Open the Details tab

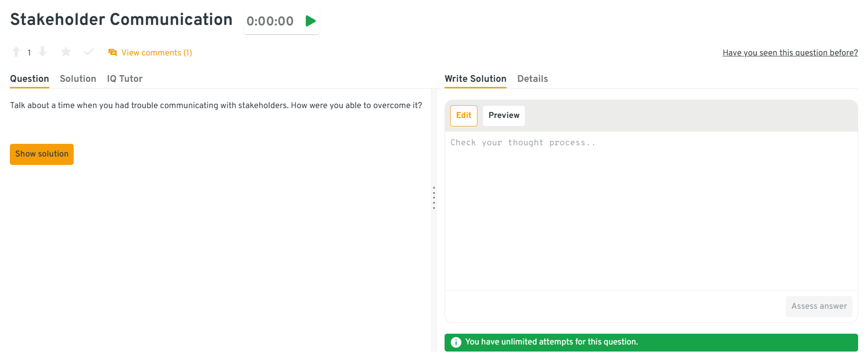click(x=532, y=78)
